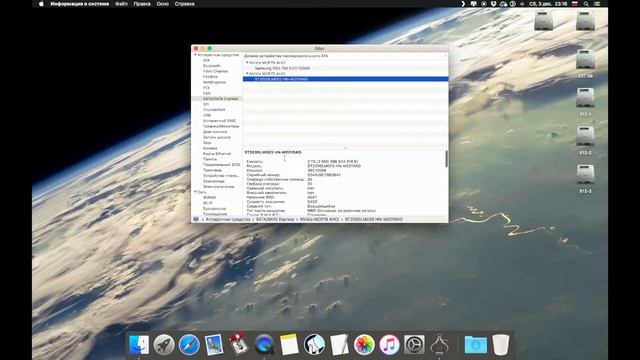This screenshot has width=640, height=360.
Task: Open Photos colorful flower icon in Dock
Action: pyautogui.click(x=364, y=345)
